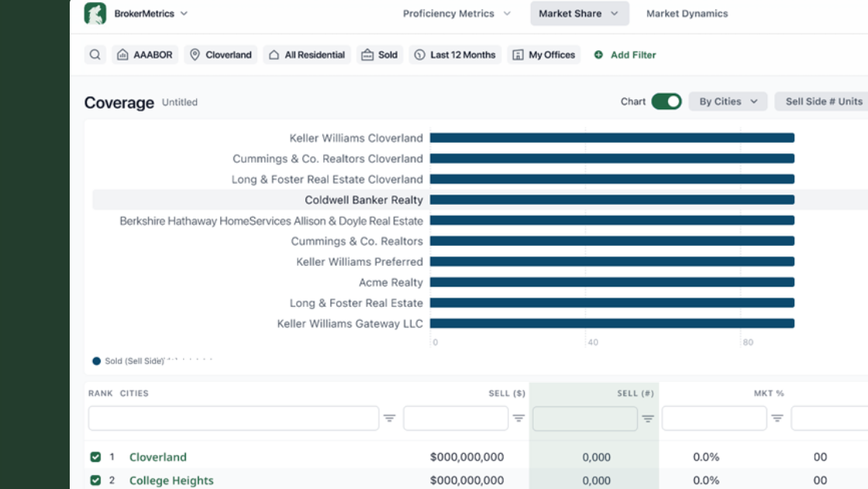Sort by the SELL ($) column header

click(507, 393)
